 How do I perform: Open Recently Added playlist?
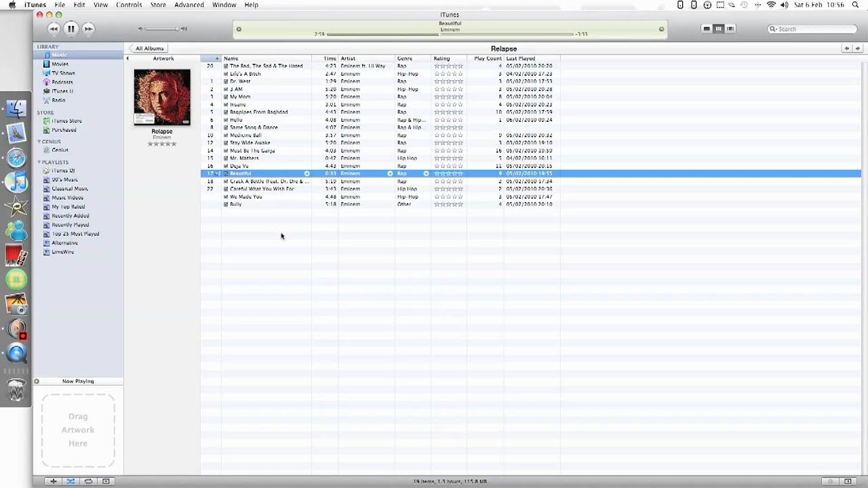click(70, 216)
